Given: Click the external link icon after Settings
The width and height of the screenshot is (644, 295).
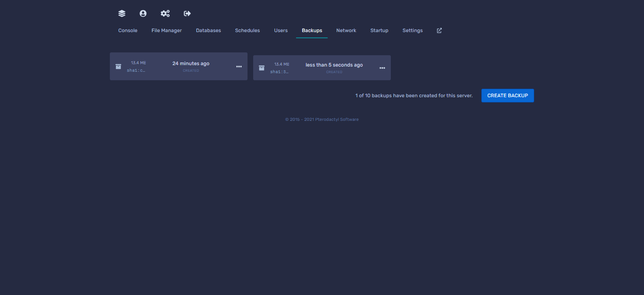Looking at the screenshot, I should pyautogui.click(x=439, y=31).
